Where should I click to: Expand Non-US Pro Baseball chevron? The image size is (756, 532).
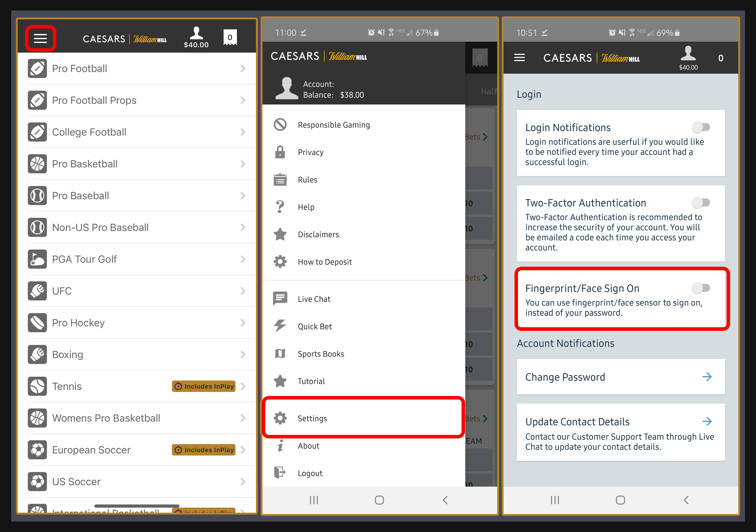point(243,227)
